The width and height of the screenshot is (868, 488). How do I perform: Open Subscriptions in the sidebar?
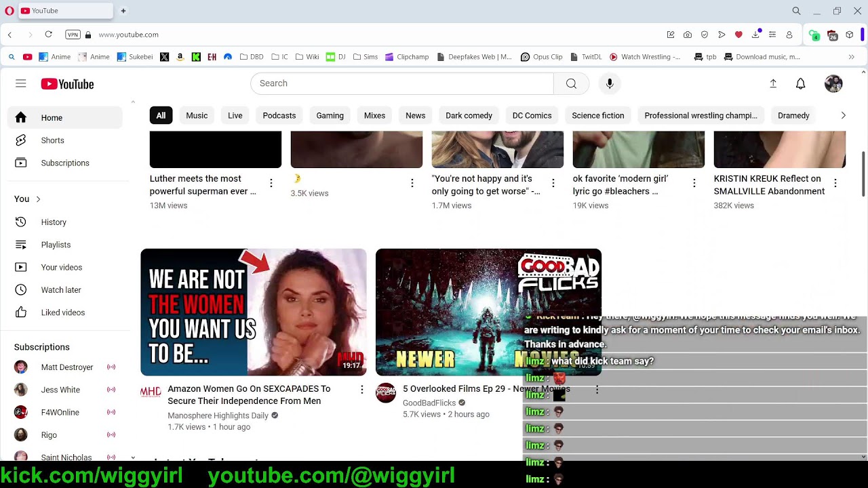[x=64, y=163]
